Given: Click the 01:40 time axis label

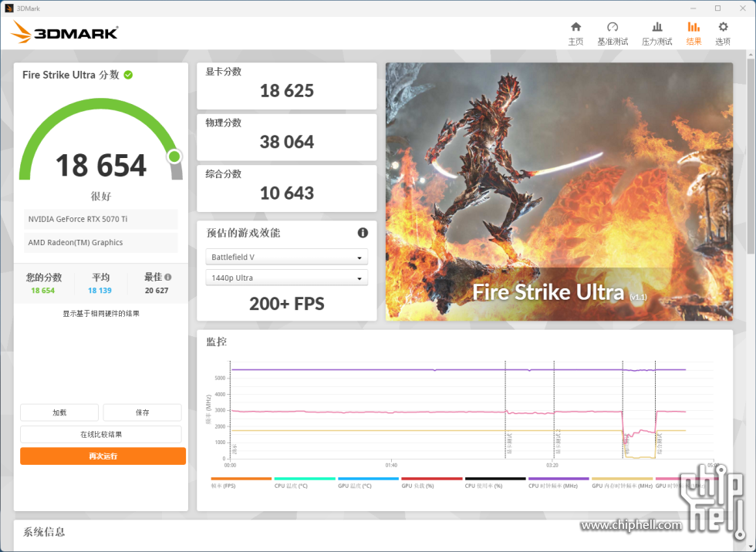Looking at the screenshot, I should pos(391,466).
